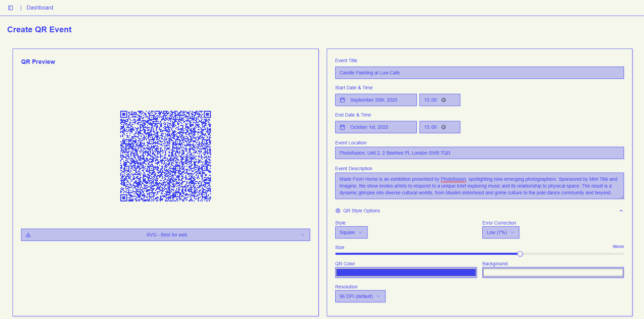This screenshot has height=319, width=644.
Task: Click calendar icon in start date
Action: [342, 100]
